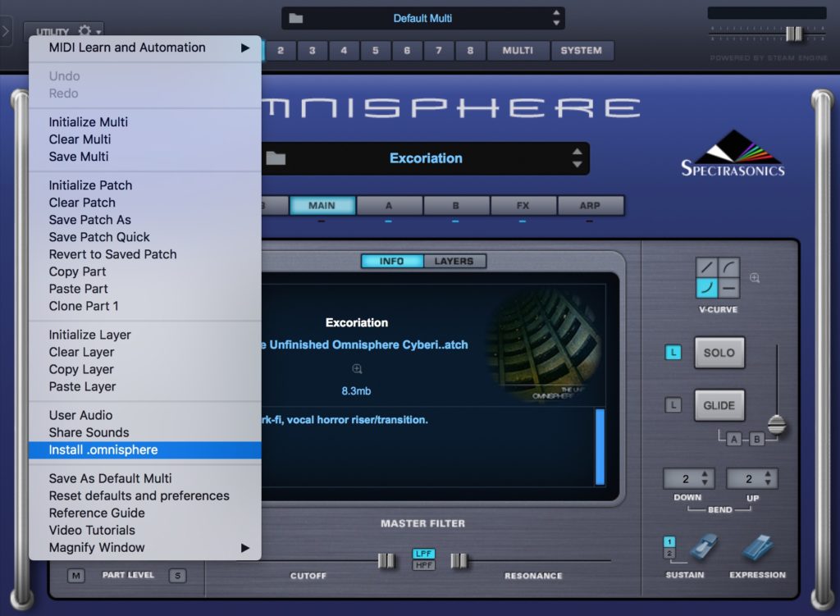Open the Default Multi name dropdown
The width and height of the screenshot is (840, 616).
[x=422, y=19]
